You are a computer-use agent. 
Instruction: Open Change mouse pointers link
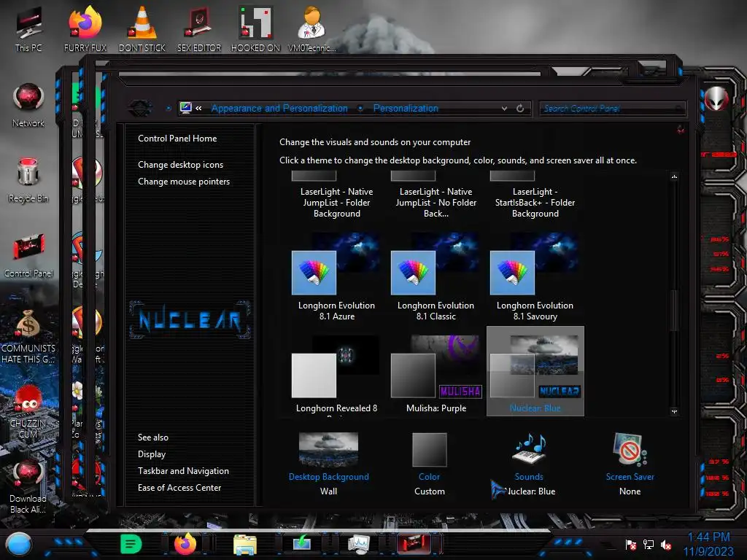[x=184, y=182]
